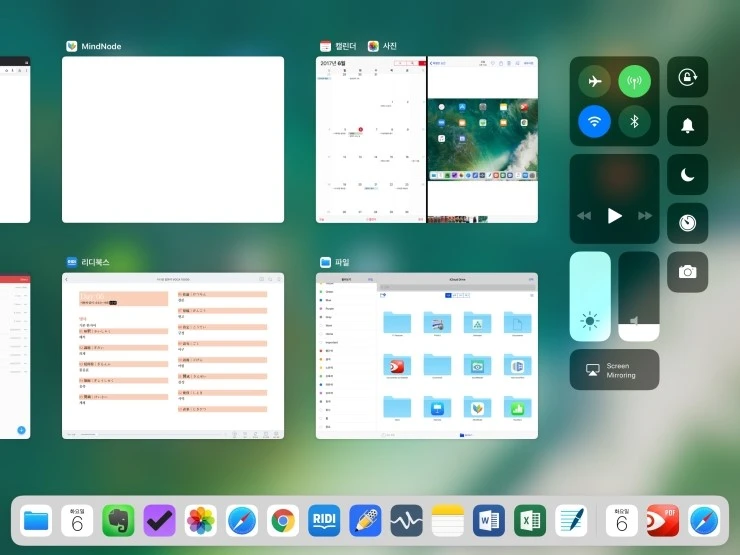Open Calendar icon beside Evernote in dock
740x555 pixels.
[x=77, y=521]
